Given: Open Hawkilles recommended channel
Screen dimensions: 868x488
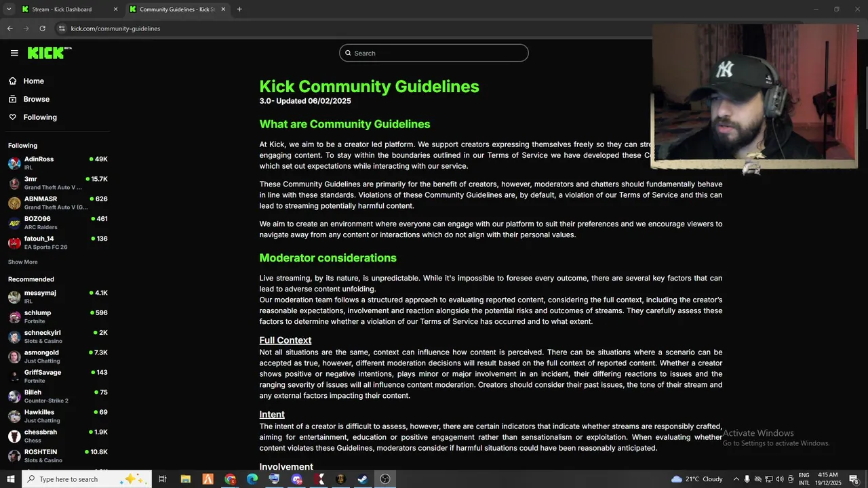Looking at the screenshot, I should tap(58, 416).
